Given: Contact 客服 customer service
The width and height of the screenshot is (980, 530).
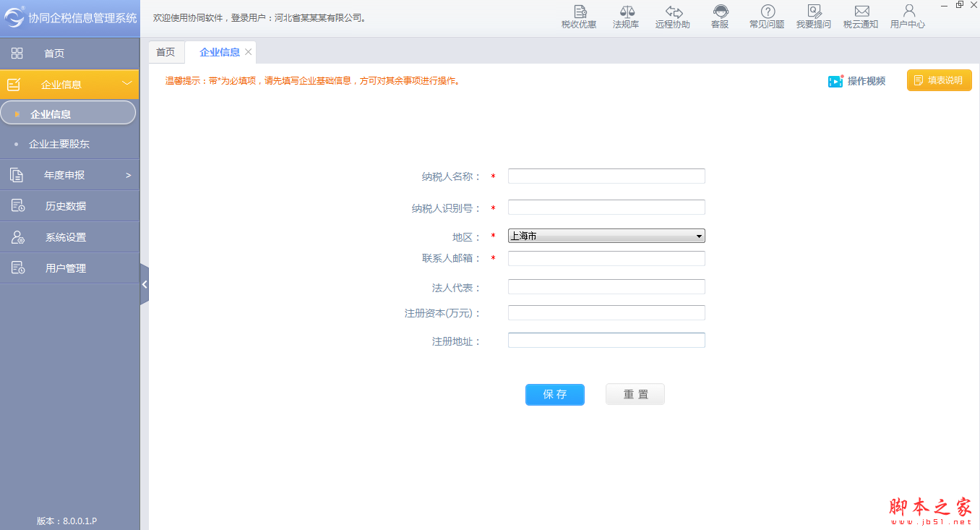Looking at the screenshot, I should tap(720, 17).
